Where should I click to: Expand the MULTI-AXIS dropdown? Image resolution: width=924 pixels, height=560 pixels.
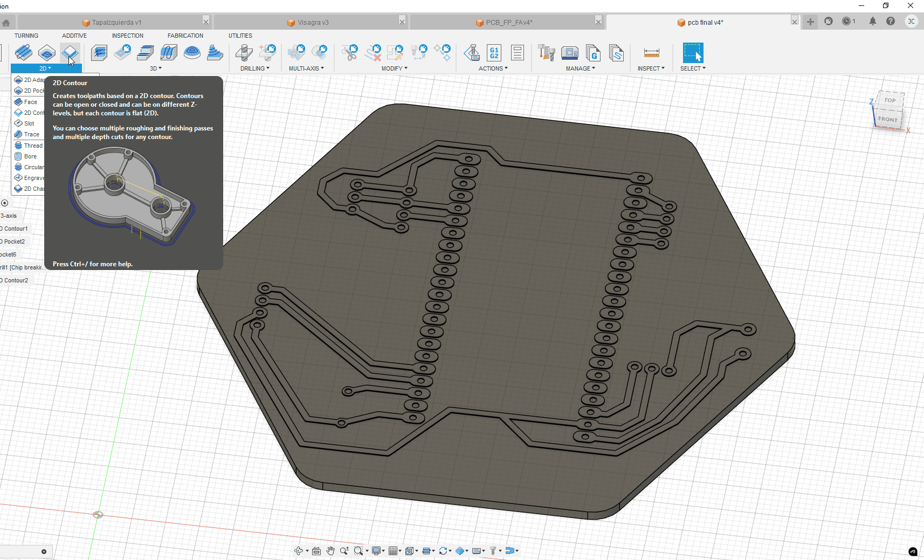[306, 68]
